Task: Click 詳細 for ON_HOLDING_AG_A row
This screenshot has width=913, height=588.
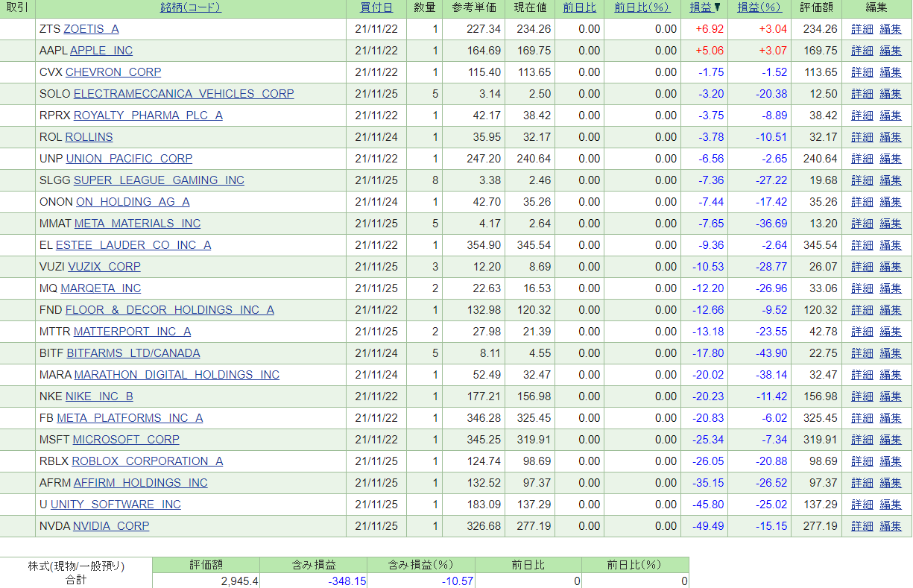Action: pyautogui.click(x=862, y=202)
